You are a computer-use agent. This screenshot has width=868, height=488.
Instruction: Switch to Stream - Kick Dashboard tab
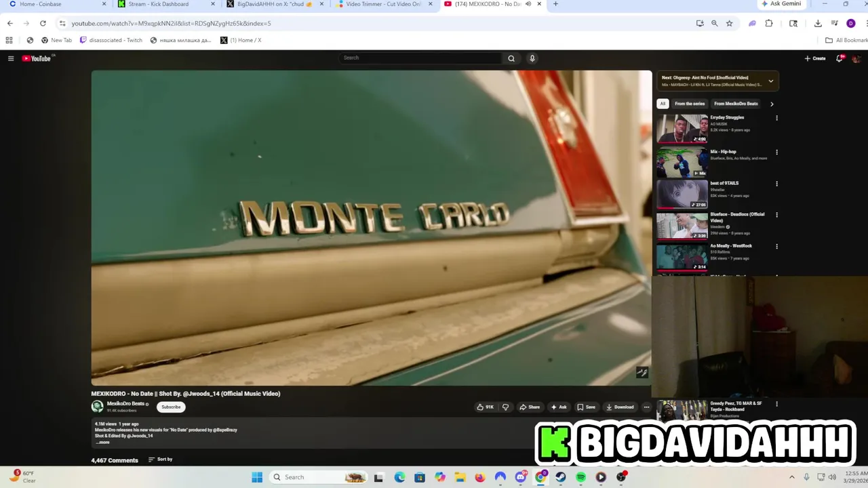tap(166, 4)
